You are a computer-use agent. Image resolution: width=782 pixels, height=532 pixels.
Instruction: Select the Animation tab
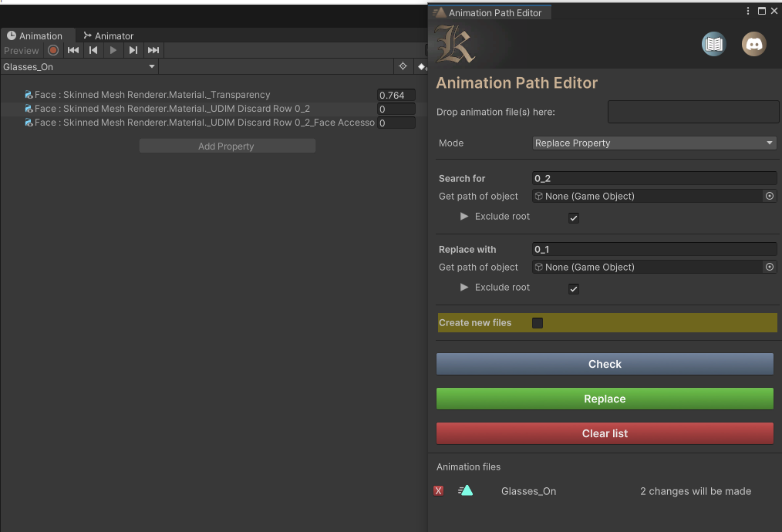click(x=35, y=36)
